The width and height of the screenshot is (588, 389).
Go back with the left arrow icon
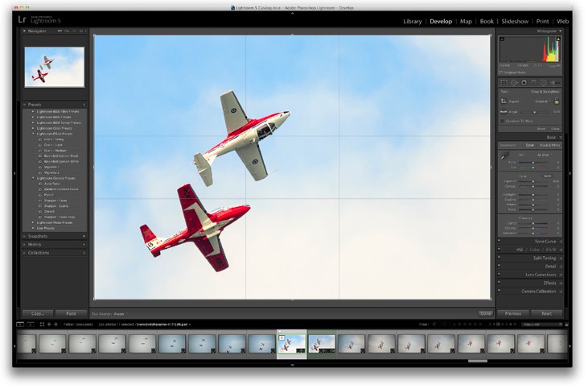coord(49,325)
